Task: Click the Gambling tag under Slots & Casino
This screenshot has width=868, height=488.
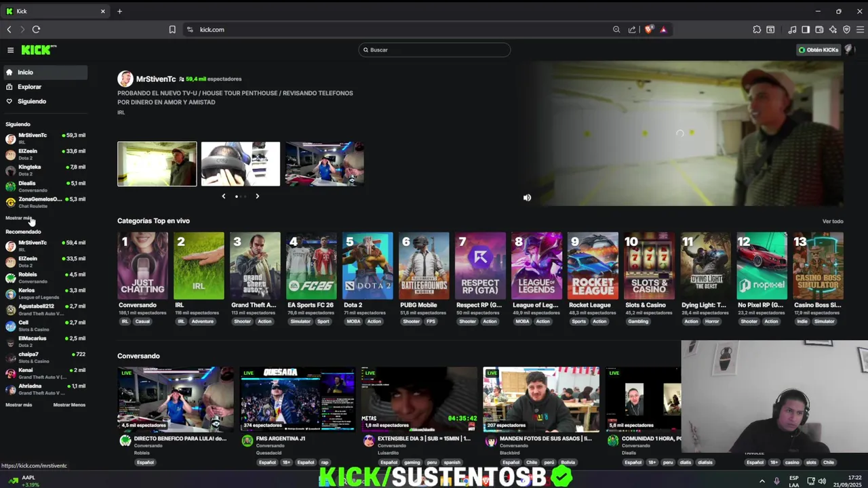Action: 638,321
